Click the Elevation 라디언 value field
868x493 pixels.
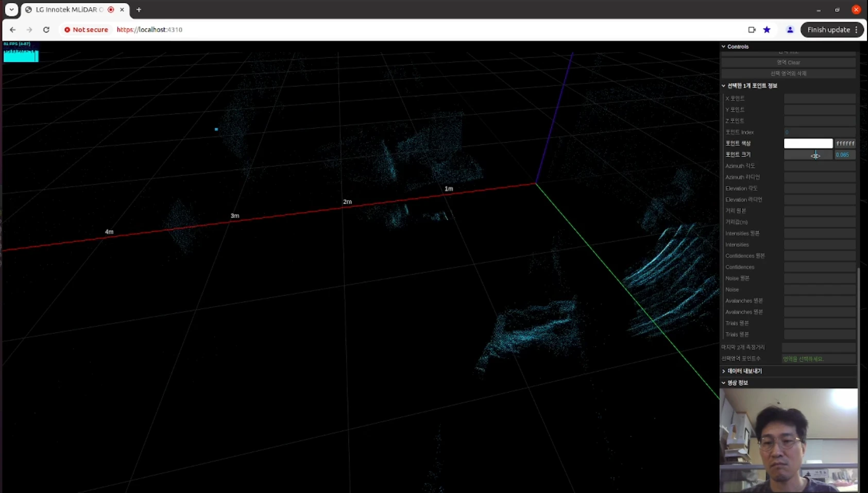pyautogui.click(x=820, y=200)
